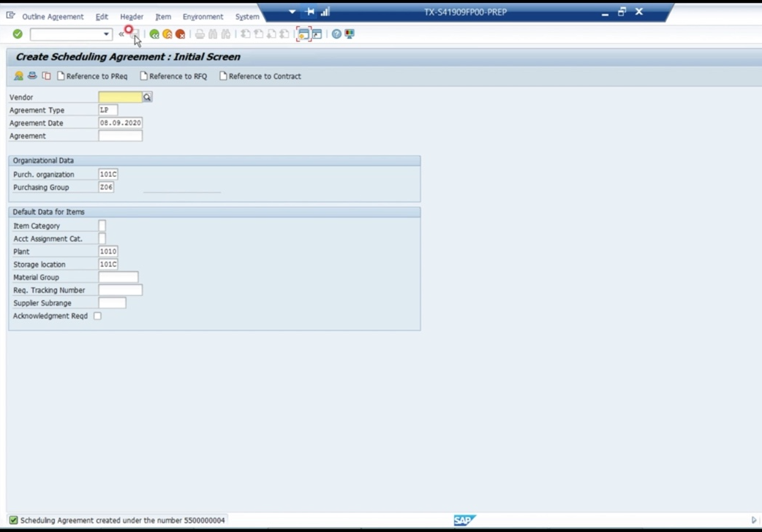Collapse the command field with double chevron
The image size is (762, 532).
pos(121,34)
